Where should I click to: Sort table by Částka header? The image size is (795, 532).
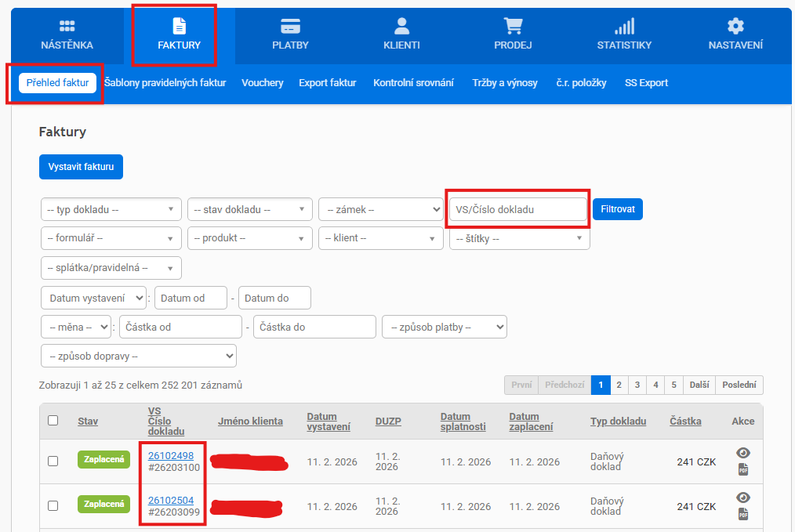(x=685, y=421)
